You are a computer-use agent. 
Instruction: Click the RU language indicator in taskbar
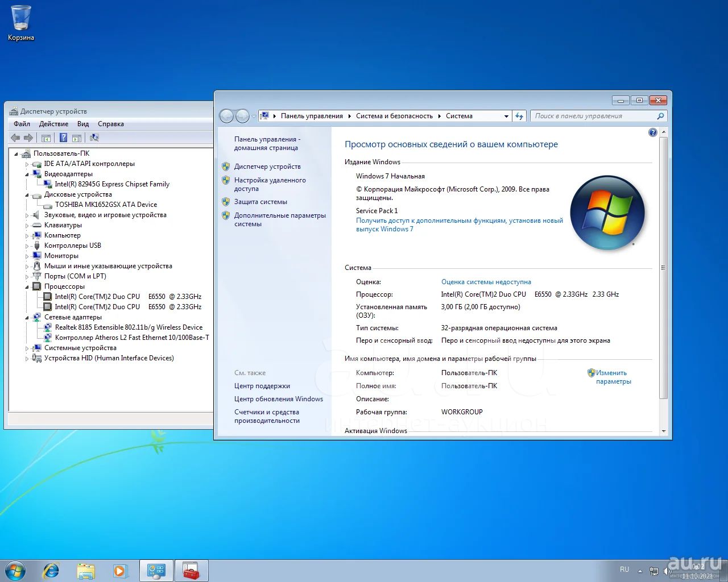(624, 569)
